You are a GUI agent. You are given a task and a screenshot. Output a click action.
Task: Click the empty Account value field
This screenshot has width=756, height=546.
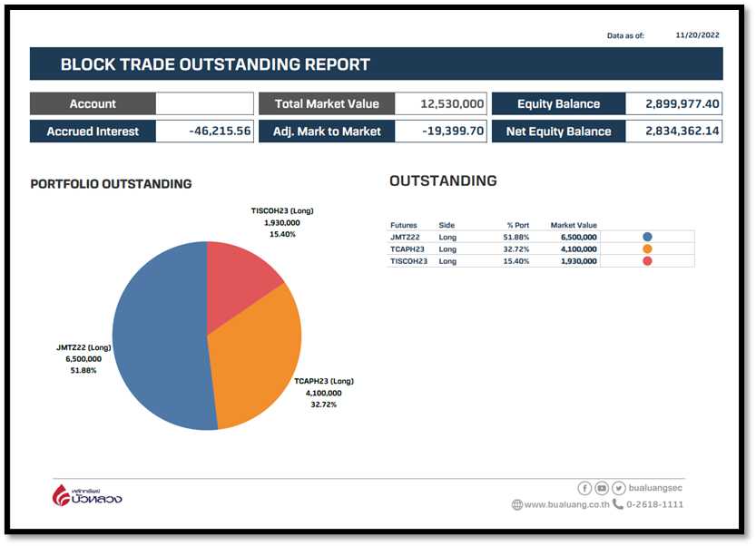point(204,103)
